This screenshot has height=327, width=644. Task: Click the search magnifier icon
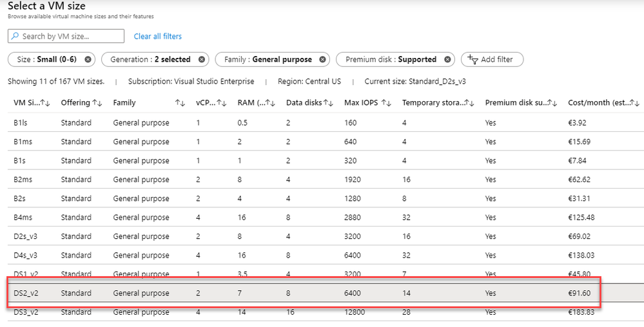click(15, 36)
